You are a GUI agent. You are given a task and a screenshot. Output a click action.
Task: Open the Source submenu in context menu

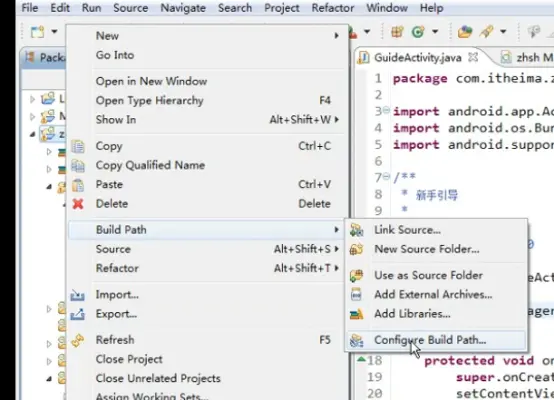coord(206,249)
